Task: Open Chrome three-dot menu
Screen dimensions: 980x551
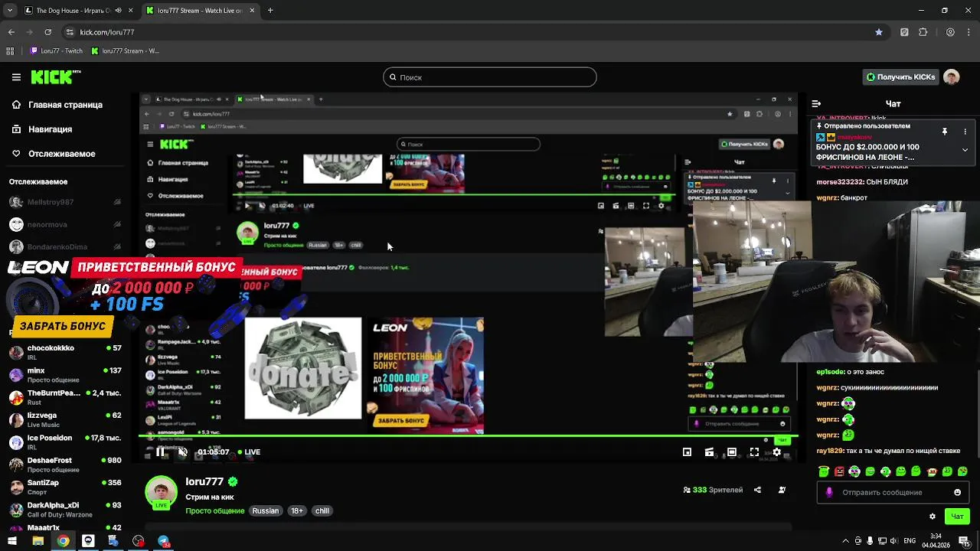Action: [969, 32]
